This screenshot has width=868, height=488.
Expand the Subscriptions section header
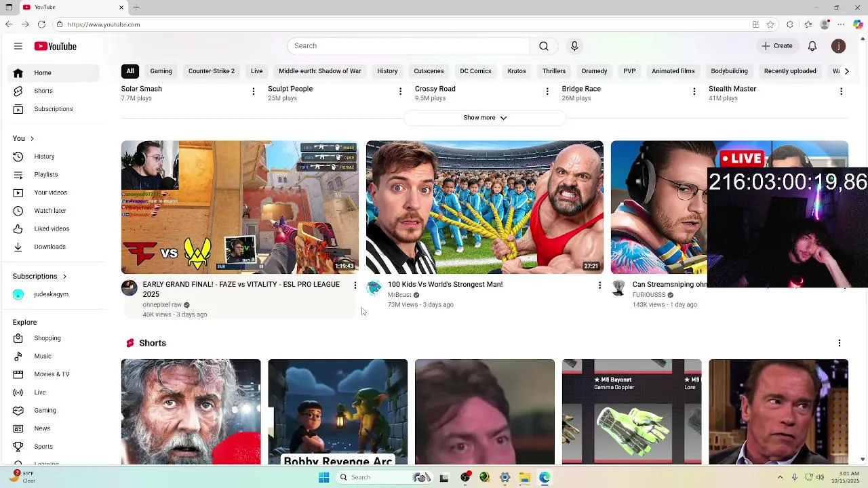tap(39, 277)
